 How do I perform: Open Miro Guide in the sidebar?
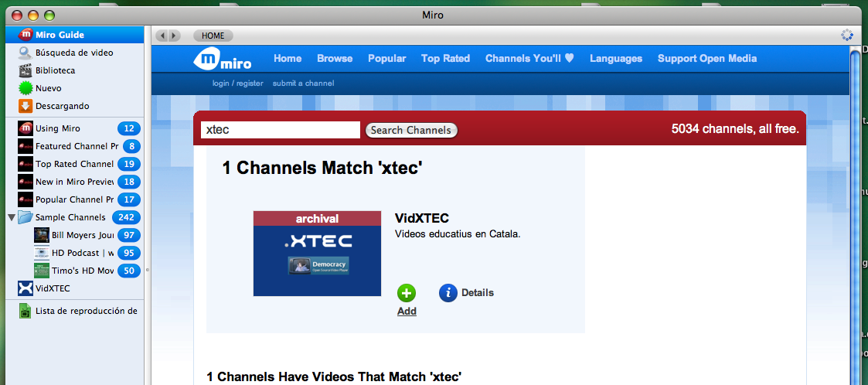click(75, 35)
